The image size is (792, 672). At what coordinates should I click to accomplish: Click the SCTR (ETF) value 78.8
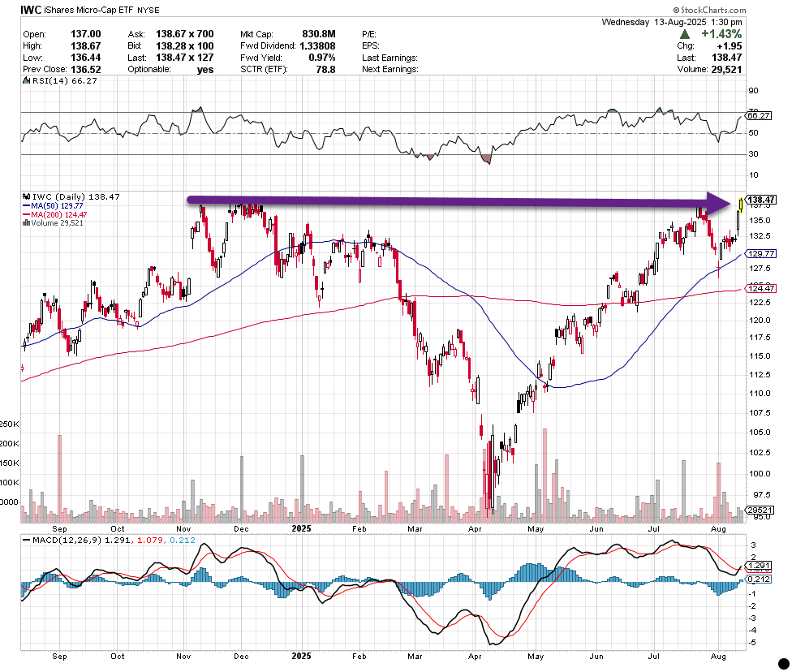[x=325, y=69]
